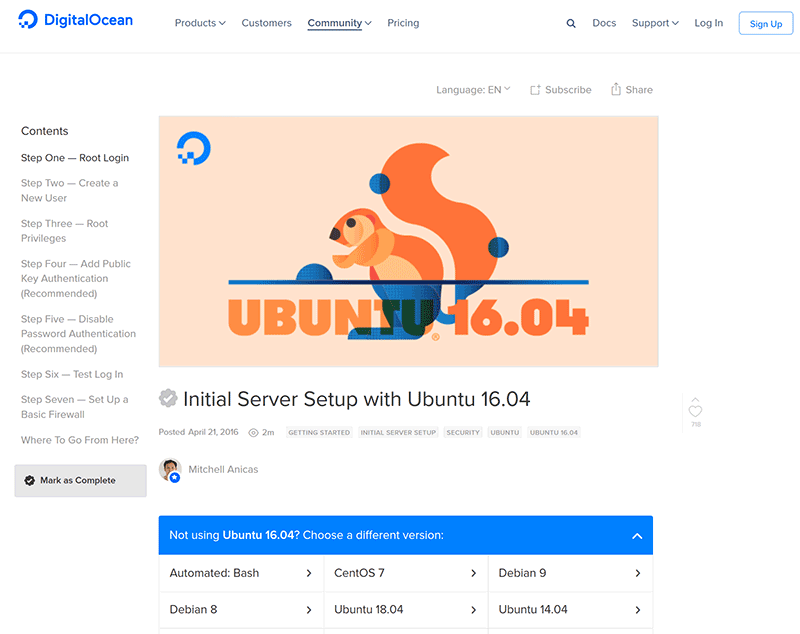Click the heart icon to like the tutorial
800x634 pixels.
(695, 411)
